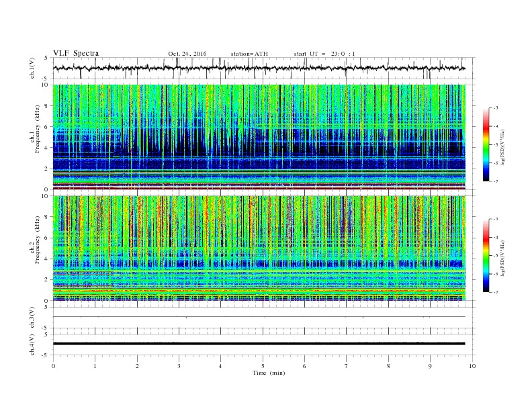Click inside the ch.1 spectrogram panel
532x411 pixels.
[259, 137]
